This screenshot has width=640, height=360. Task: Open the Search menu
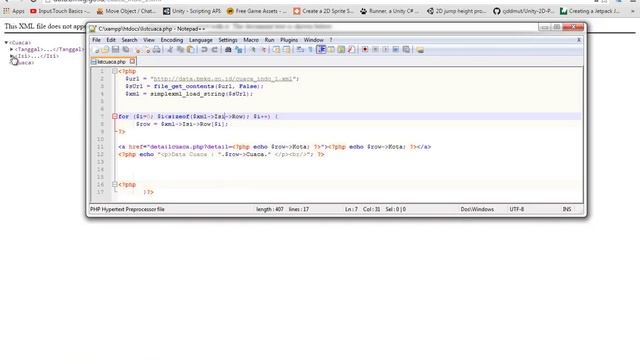129,40
